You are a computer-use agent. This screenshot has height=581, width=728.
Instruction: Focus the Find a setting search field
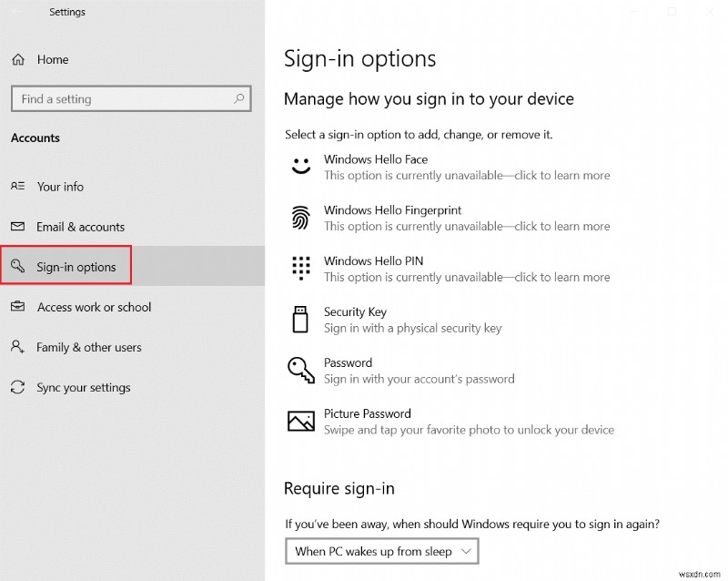131,98
